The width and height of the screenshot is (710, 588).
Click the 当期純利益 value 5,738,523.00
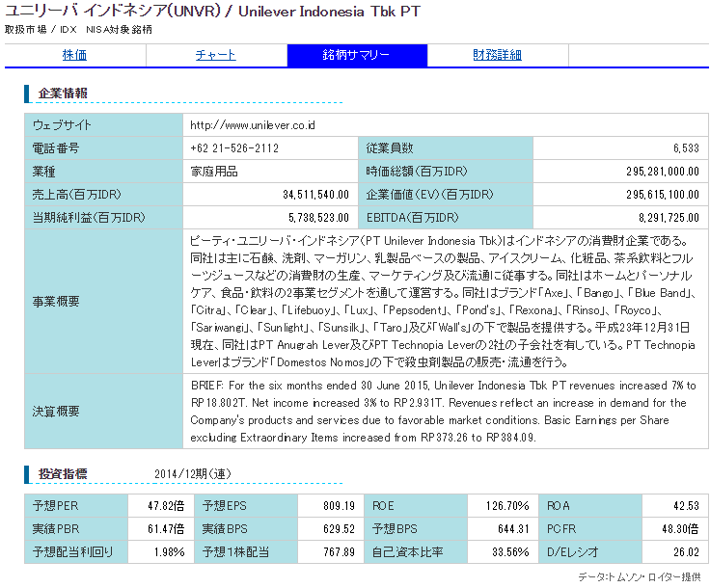[x=318, y=218]
